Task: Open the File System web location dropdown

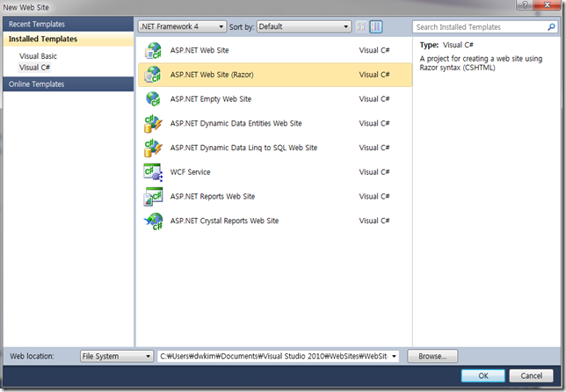Action: coord(116,356)
